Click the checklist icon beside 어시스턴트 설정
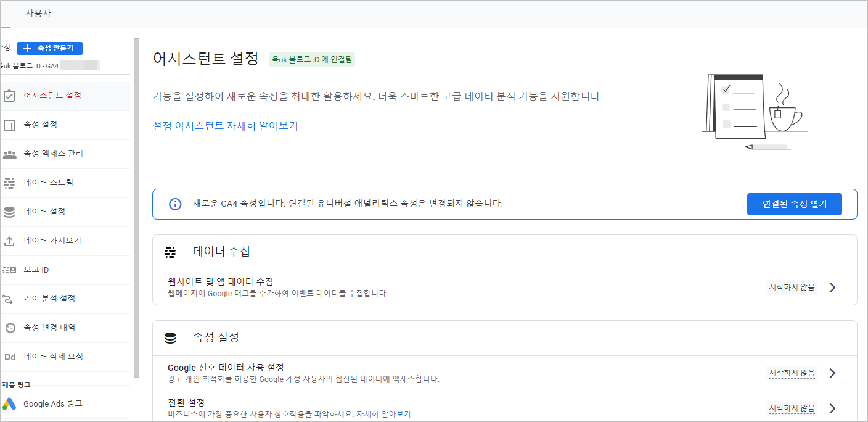Image resolution: width=868 pixels, height=422 pixels. [9, 96]
